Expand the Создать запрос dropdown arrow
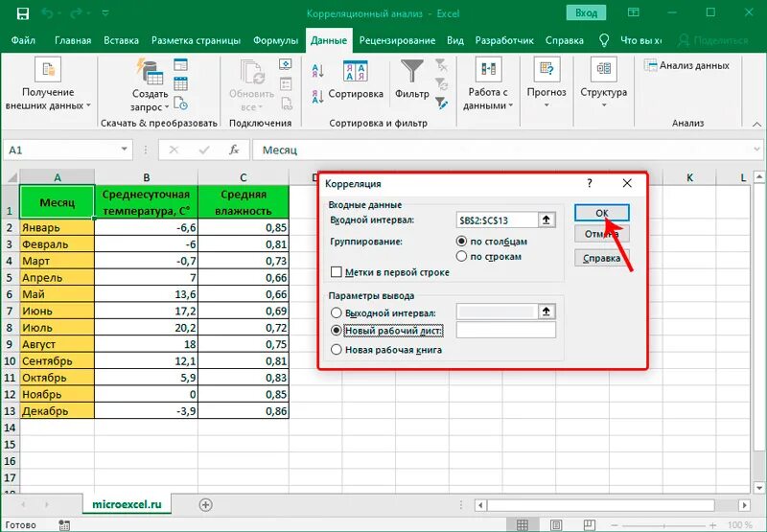767x532 pixels. coord(167,107)
